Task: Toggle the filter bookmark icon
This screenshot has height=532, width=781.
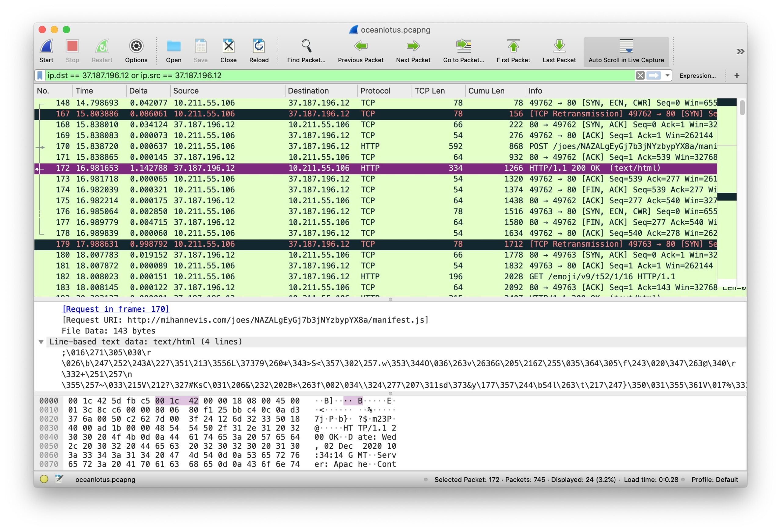Action: [40, 75]
